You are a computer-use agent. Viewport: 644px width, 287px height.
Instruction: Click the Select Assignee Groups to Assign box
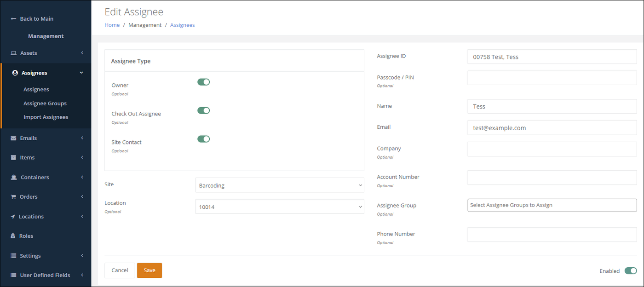pos(552,205)
